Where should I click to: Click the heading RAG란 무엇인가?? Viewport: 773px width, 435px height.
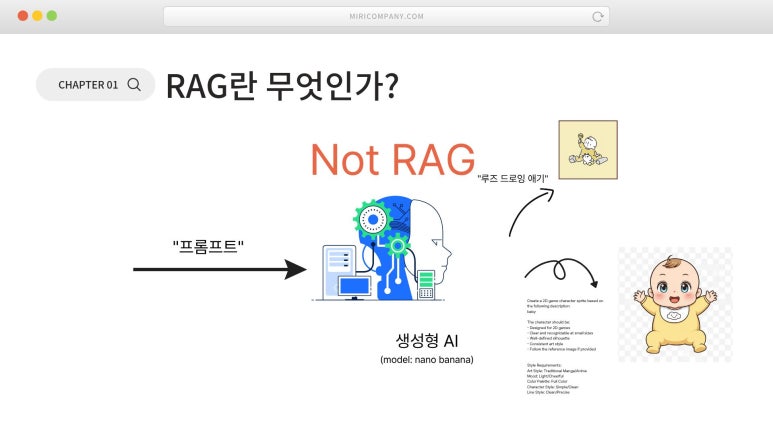coord(282,86)
